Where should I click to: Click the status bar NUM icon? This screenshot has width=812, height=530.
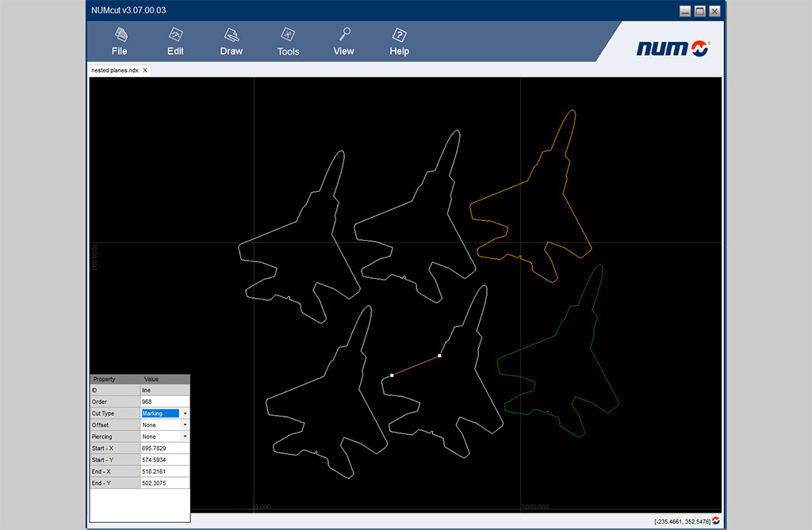[x=716, y=520]
